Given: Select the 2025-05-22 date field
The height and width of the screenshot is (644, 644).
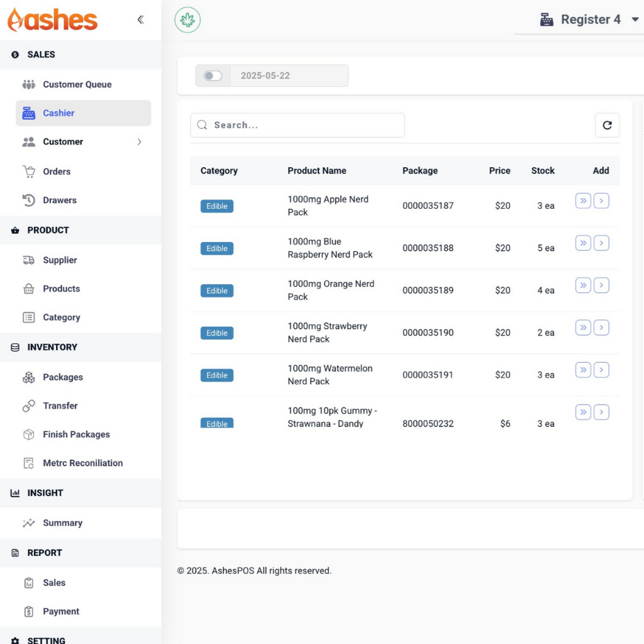Looking at the screenshot, I should pos(288,75).
